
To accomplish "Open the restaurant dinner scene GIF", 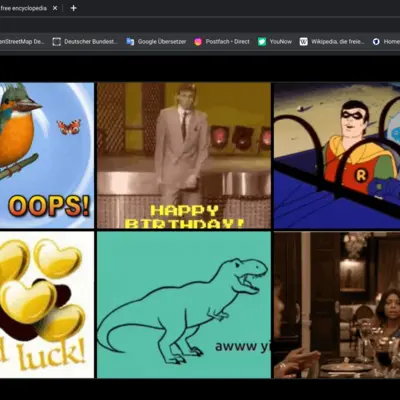I will click(x=337, y=305).
